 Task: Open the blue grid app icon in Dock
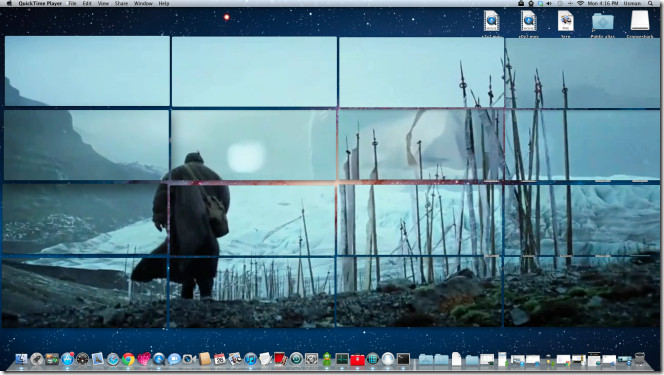[x=373, y=359]
